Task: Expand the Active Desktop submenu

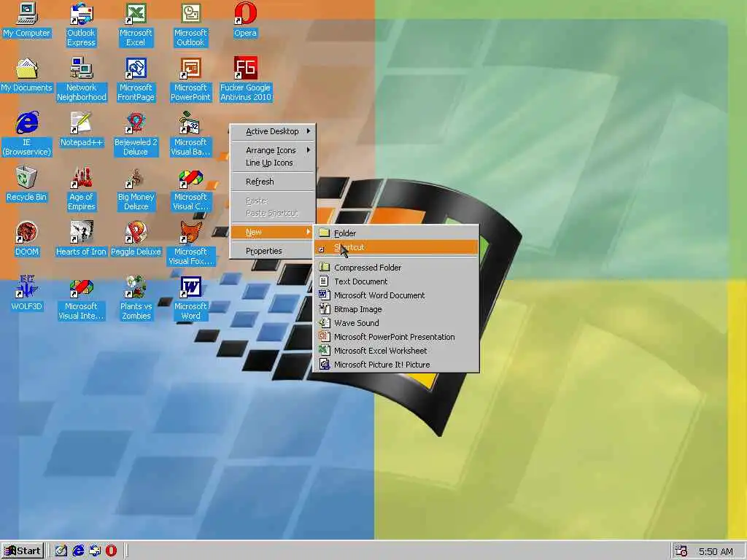Action: (273, 131)
